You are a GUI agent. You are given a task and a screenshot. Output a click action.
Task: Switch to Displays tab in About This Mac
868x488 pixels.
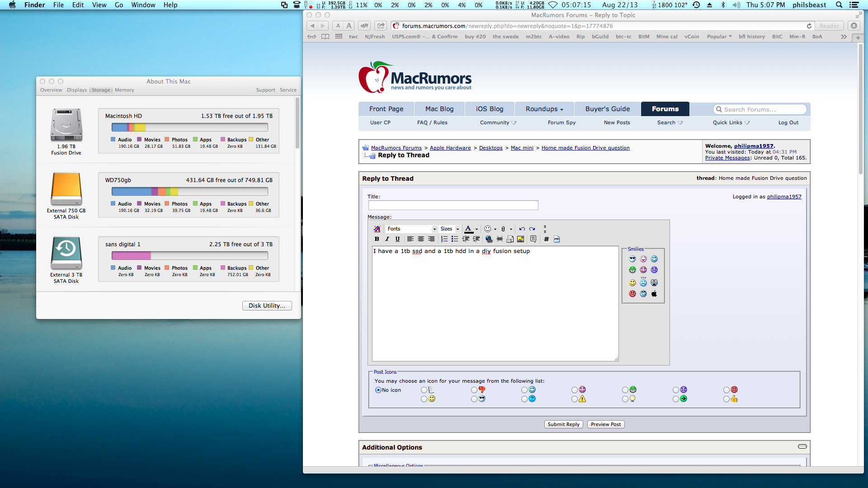[x=77, y=90]
